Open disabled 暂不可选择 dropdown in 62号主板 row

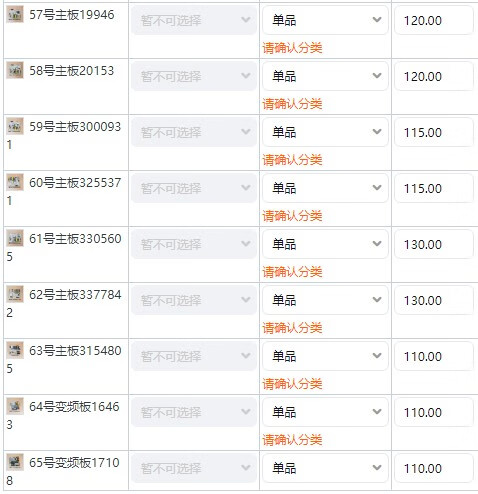(194, 300)
